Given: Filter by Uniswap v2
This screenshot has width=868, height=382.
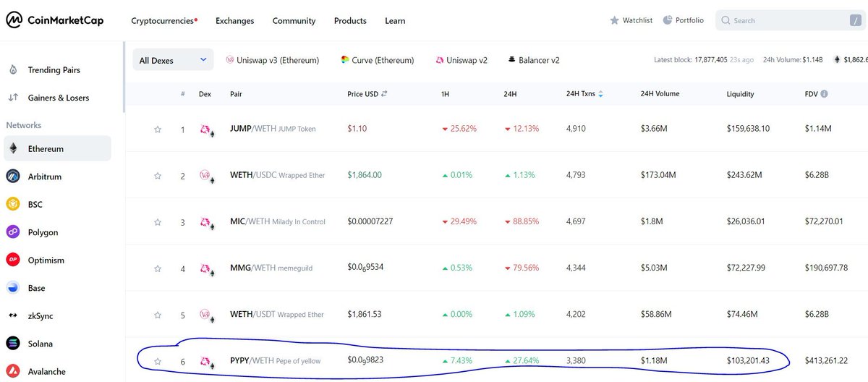Looking at the screenshot, I should 461,61.
